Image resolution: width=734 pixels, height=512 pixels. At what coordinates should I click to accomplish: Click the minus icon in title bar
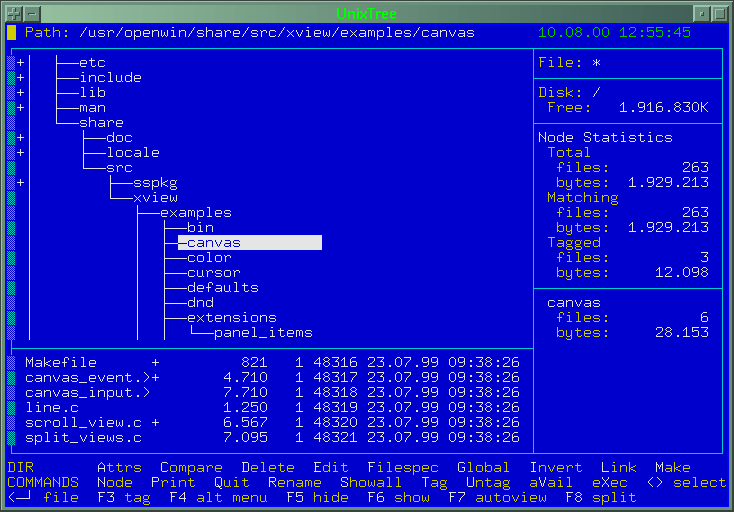tap(32, 13)
